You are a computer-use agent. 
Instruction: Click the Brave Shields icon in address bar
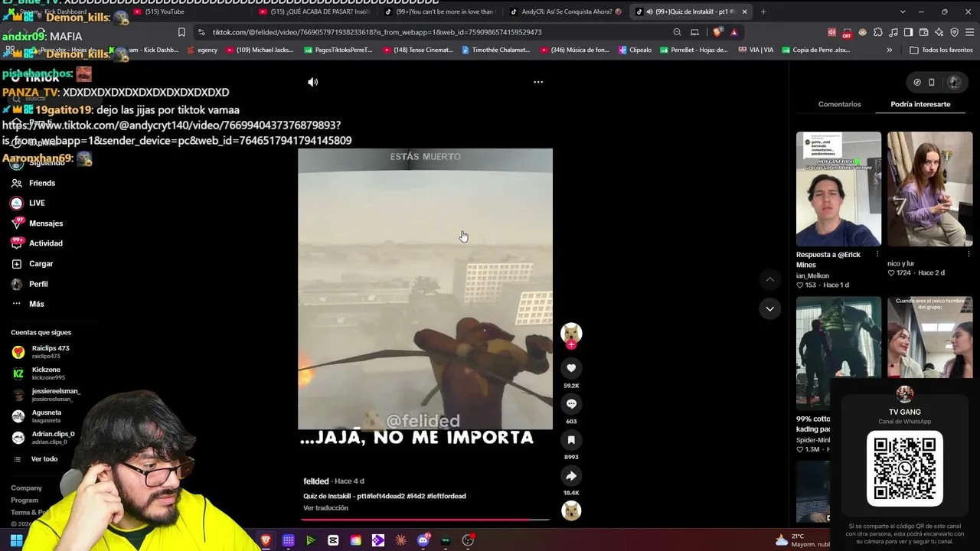717,32
